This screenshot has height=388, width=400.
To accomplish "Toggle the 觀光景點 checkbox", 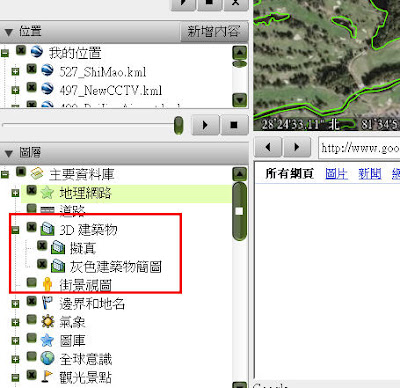I will 31,375.
